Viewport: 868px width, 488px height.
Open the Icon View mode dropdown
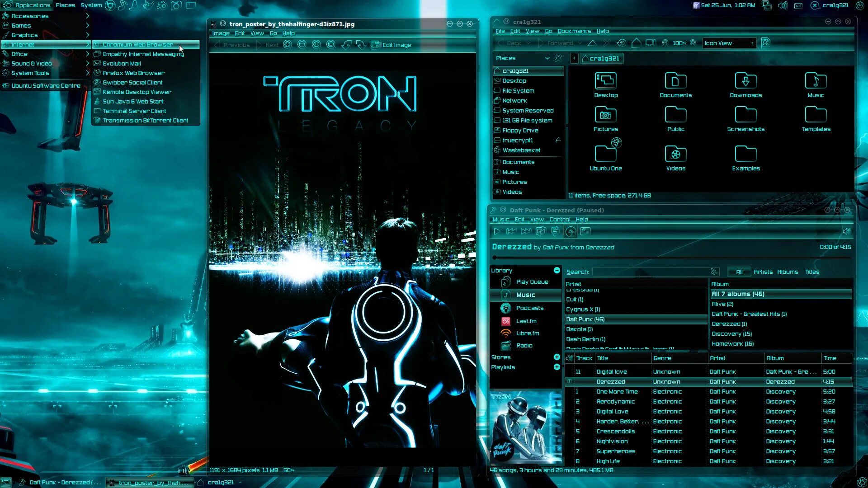(x=729, y=43)
